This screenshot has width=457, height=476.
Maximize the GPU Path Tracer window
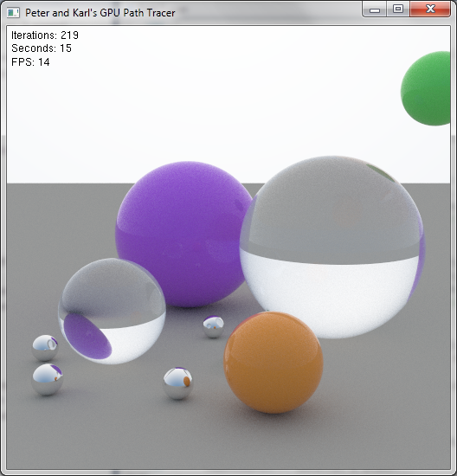398,10
